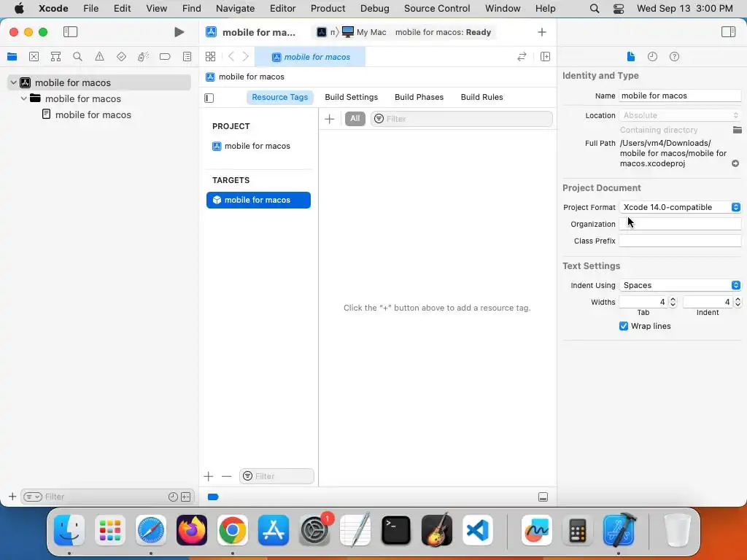Screen dimensions: 747x560
Task: Go forward with the right chevron
Action: point(246,57)
